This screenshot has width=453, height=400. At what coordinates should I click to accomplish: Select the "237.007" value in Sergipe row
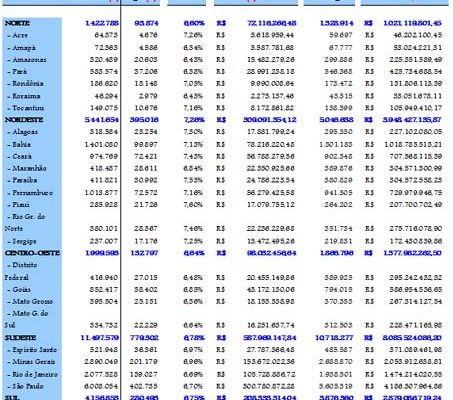point(104,241)
